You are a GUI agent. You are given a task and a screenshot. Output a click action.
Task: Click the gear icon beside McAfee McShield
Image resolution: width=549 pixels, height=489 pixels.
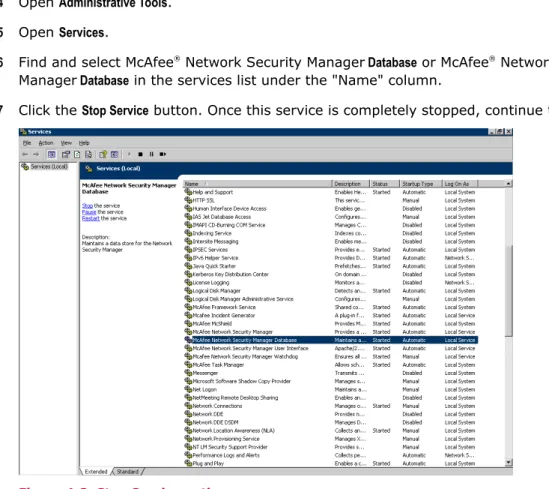188,323
